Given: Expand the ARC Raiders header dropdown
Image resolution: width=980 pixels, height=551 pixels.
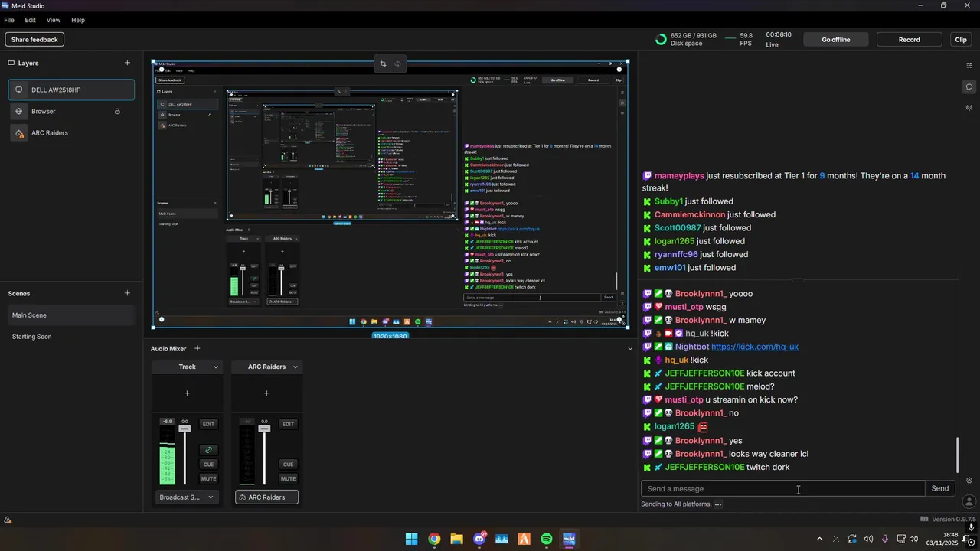Looking at the screenshot, I should tap(296, 367).
